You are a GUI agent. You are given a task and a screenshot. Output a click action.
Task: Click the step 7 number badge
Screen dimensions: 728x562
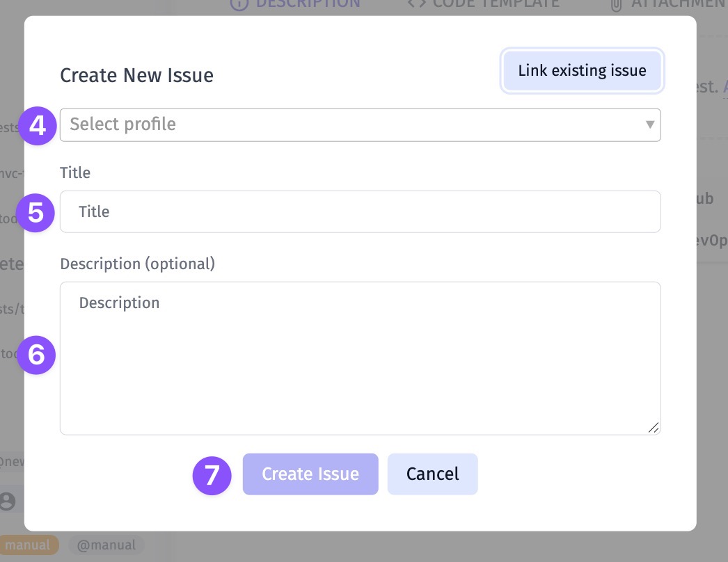[x=212, y=475]
